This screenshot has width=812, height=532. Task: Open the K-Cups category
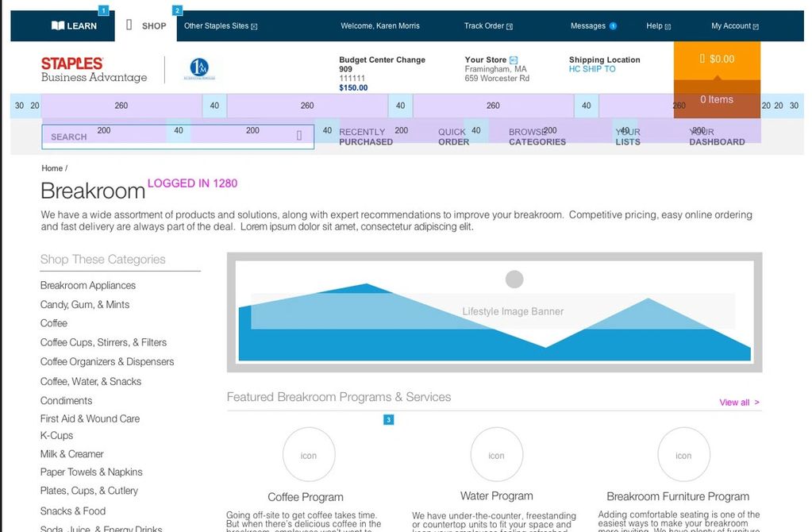click(56, 436)
